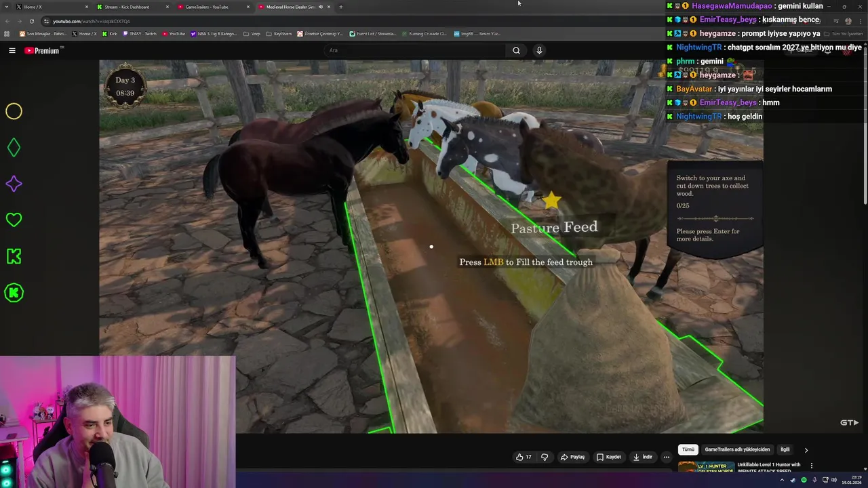Open the TEASY - Twitch bookmark
This screenshot has height=488, width=868.
[139, 33]
